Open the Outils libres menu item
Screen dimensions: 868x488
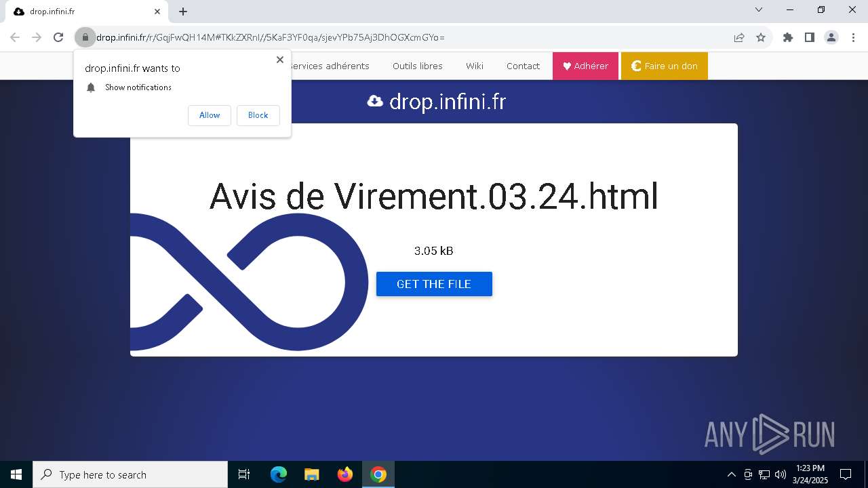[418, 66]
